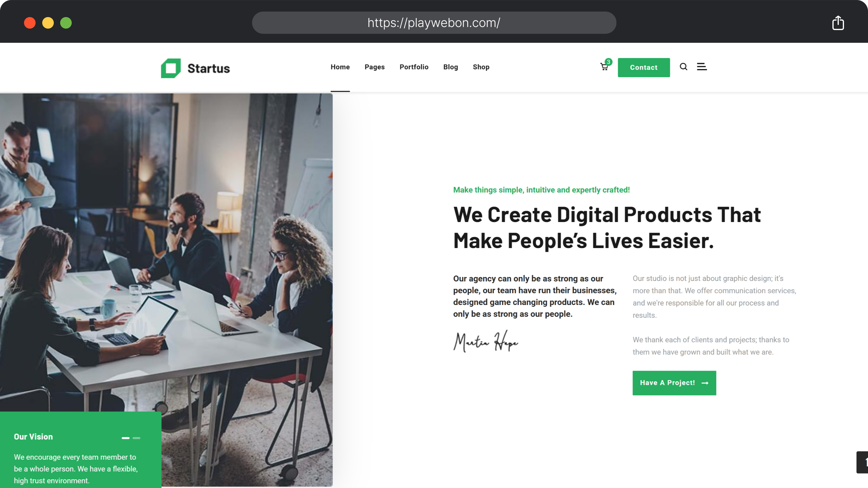Screen dimensions: 868x488
Task: Select the second Our Vision slide indicator
Action: pyautogui.click(x=137, y=438)
